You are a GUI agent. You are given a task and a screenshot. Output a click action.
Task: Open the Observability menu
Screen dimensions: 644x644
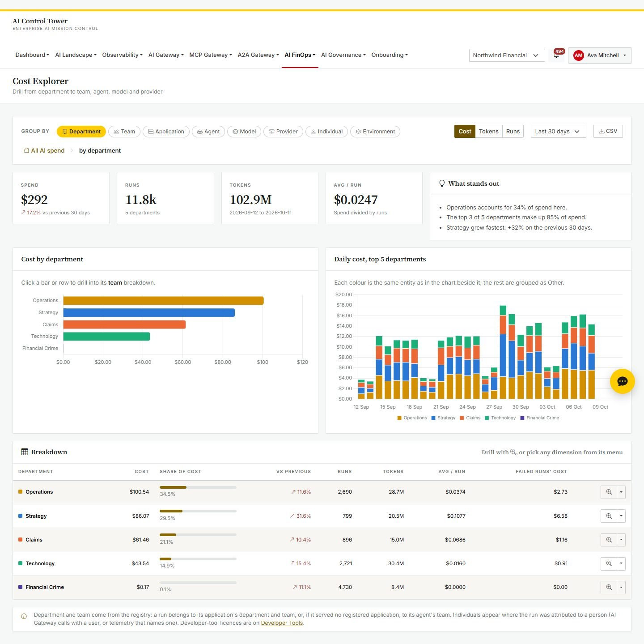(x=122, y=55)
